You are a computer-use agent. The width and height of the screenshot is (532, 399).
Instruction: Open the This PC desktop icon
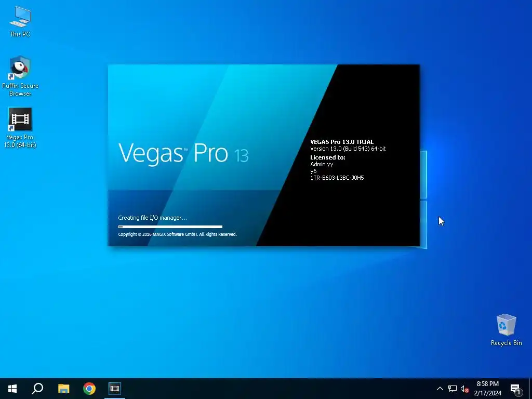point(20,22)
